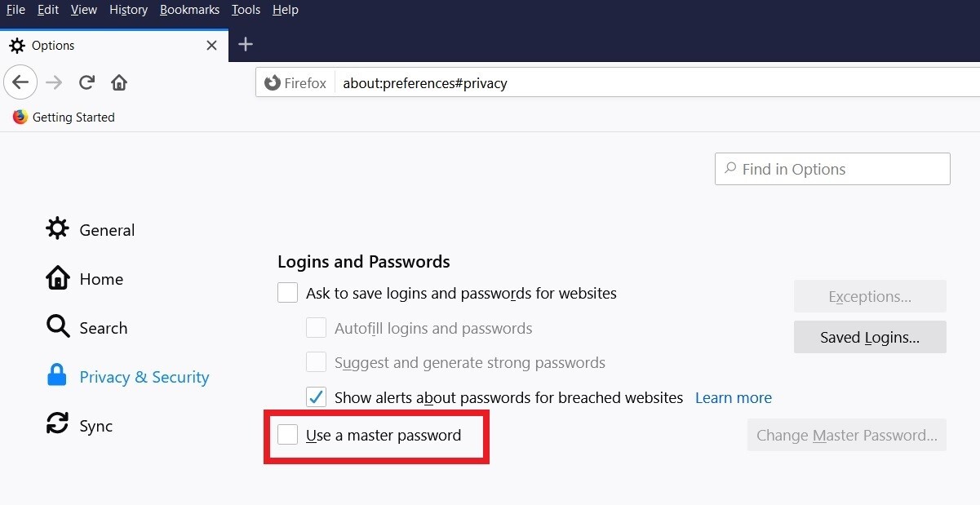Click the Search magnifier in the sidebar

click(x=58, y=327)
